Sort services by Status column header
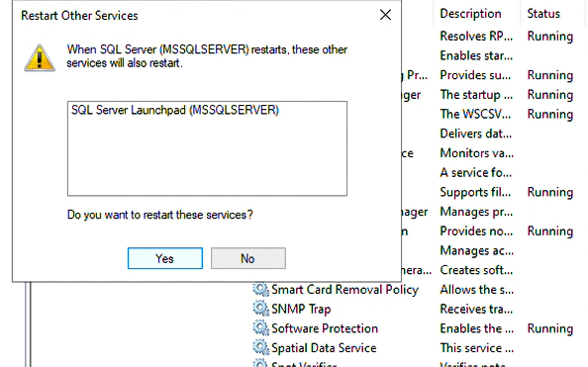 pyautogui.click(x=543, y=14)
